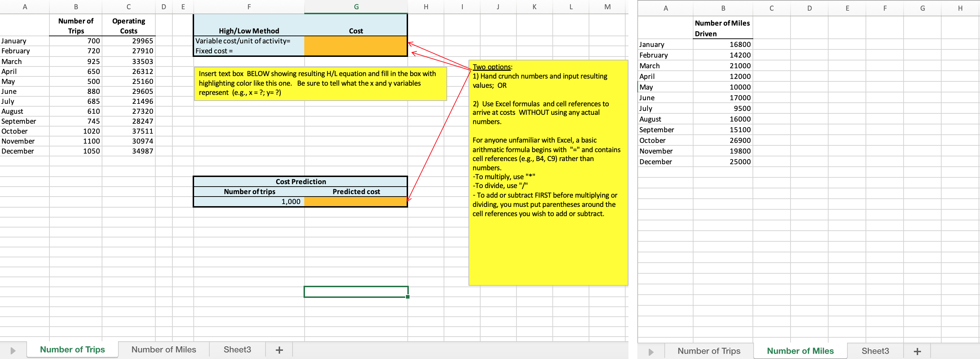Select September miles value 15100
This screenshot has width=980, height=359.
(x=723, y=130)
